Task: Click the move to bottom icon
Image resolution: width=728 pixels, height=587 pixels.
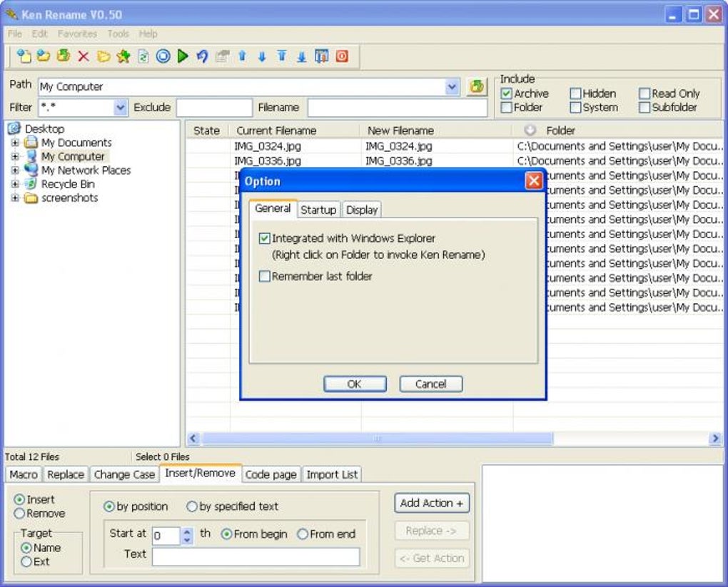Action: click(302, 57)
